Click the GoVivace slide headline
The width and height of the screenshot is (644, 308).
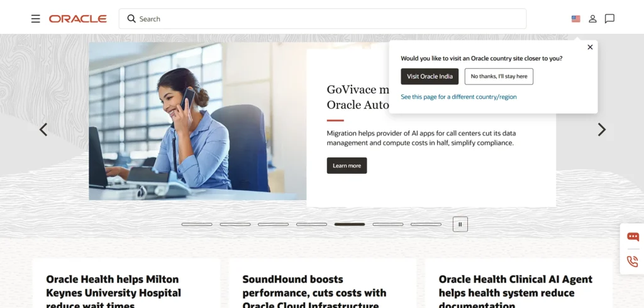(x=358, y=97)
